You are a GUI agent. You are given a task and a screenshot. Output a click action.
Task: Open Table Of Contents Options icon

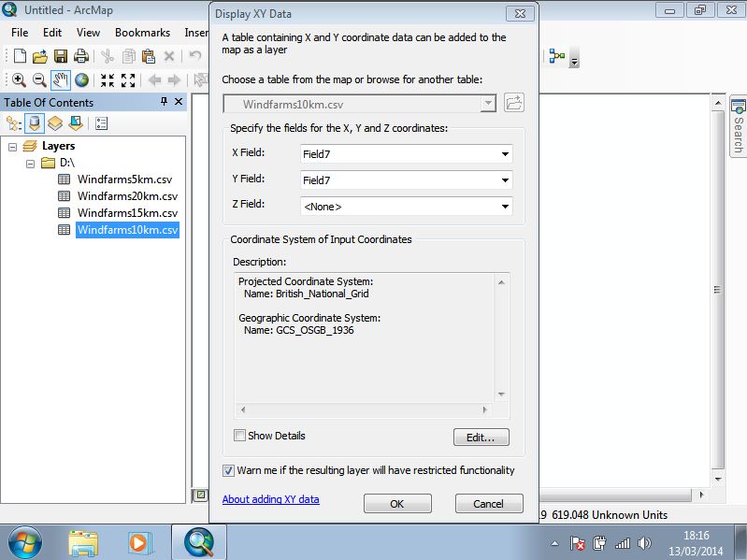point(102,123)
